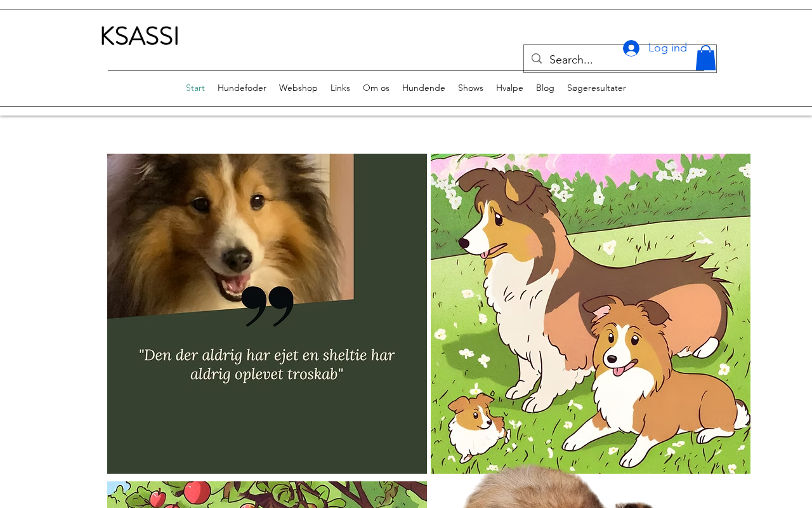Go to Søgeresultater page

596,88
